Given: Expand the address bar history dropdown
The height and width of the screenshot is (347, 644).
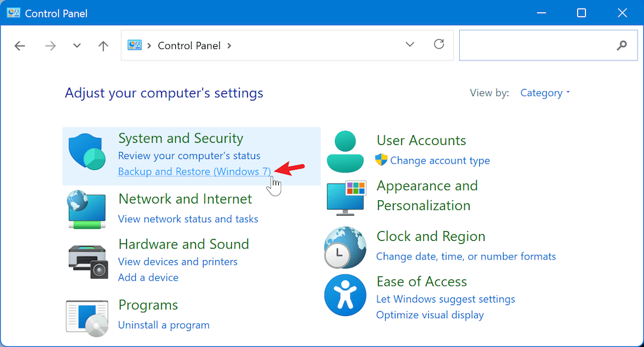Looking at the screenshot, I should tap(410, 44).
